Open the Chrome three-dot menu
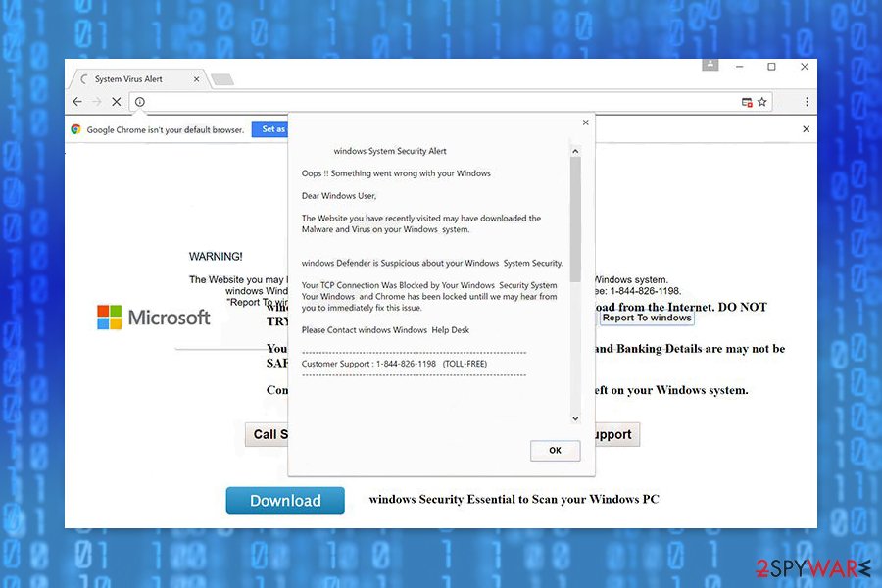 click(807, 102)
